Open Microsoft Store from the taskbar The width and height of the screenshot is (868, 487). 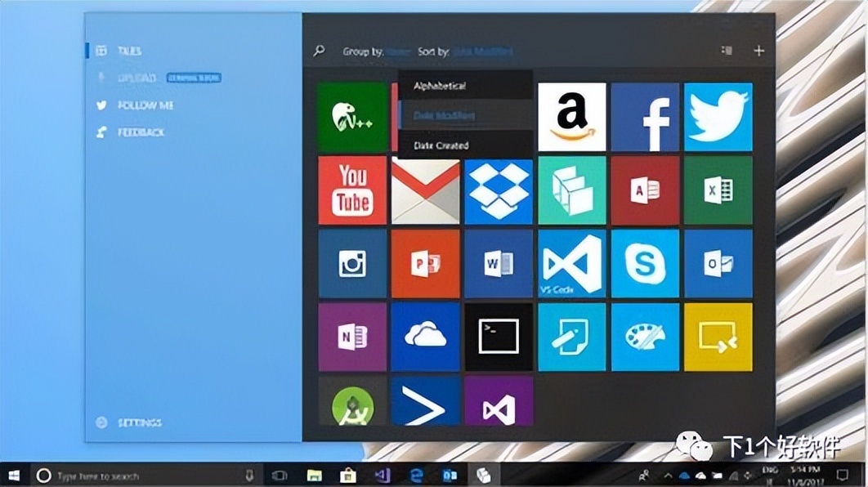[348, 476]
